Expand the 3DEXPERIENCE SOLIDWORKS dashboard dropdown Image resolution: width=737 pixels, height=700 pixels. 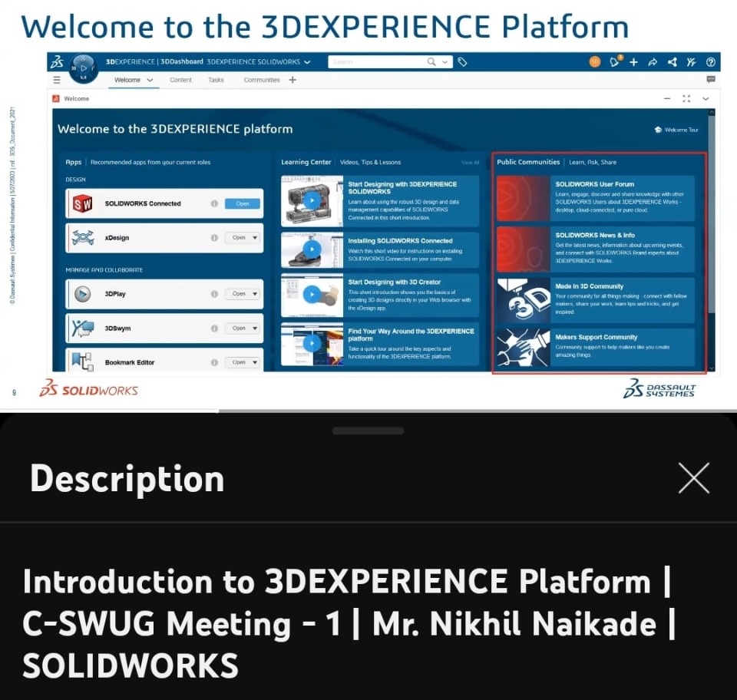pyautogui.click(x=307, y=62)
